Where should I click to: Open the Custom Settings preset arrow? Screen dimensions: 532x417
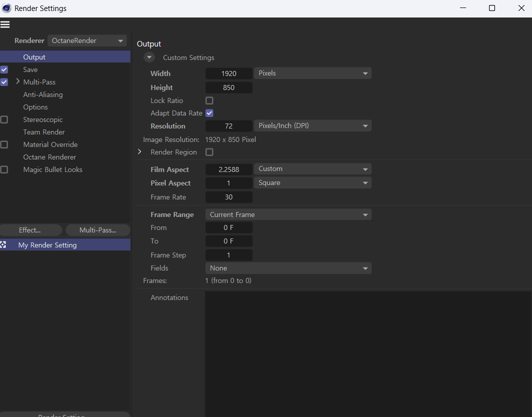149,57
